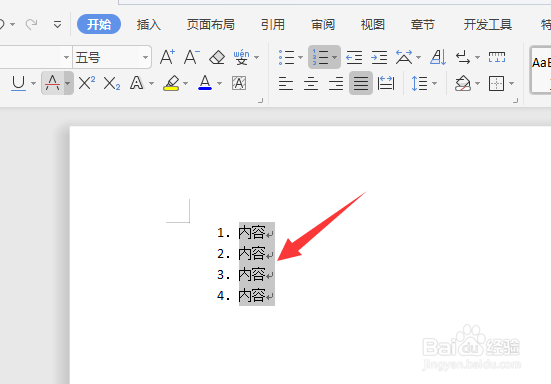Screen dimensions: 551x384
Task: Expand the phonetic guide dropdown arrow
Action: (257, 57)
